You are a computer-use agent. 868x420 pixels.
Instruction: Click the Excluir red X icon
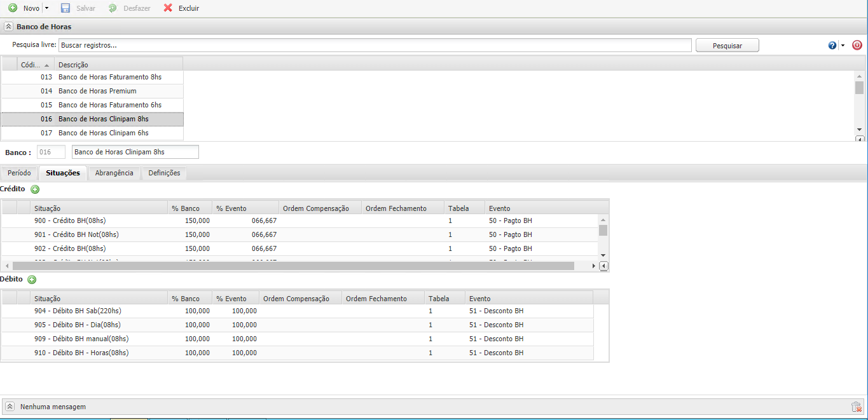168,8
